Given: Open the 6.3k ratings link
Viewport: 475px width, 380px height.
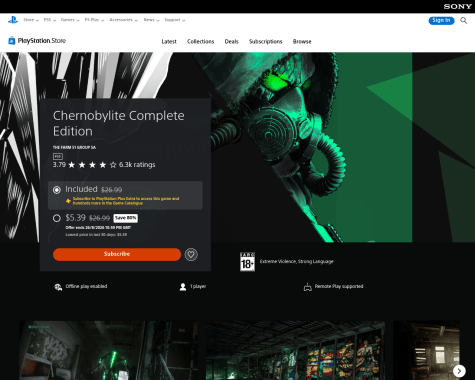Looking at the screenshot, I should pos(137,165).
